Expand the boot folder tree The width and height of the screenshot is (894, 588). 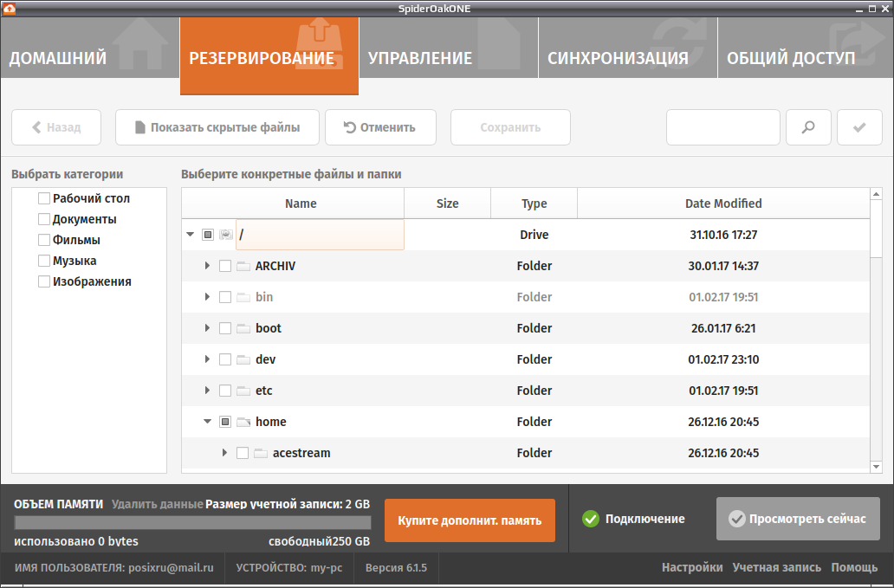click(208, 327)
